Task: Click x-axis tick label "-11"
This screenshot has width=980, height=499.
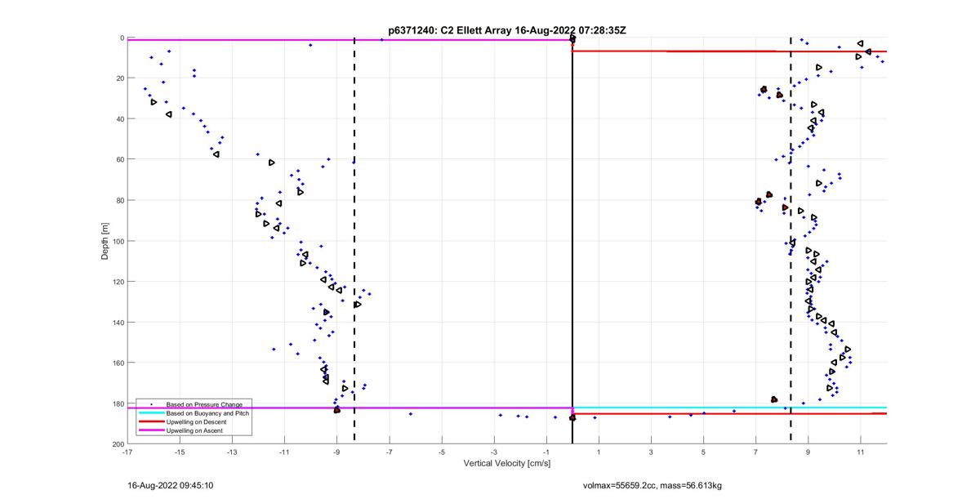Action: (284, 452)
